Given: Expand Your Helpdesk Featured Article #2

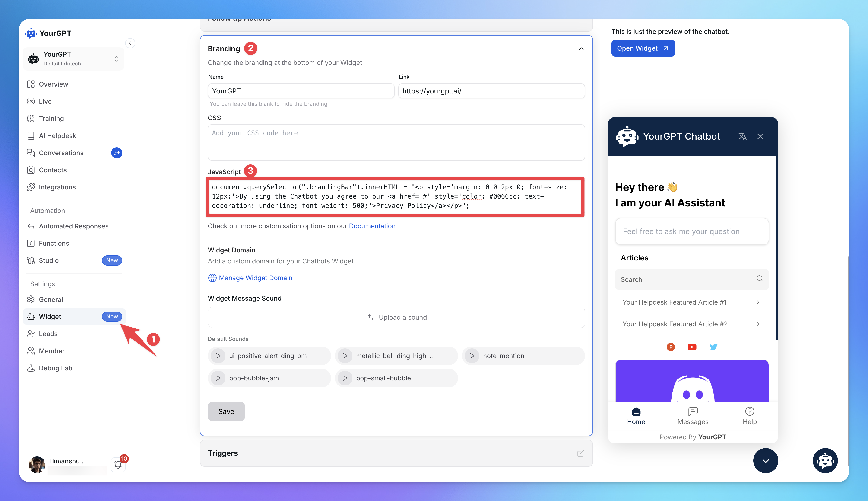Looking at the screenshot, I should point(692,324).
